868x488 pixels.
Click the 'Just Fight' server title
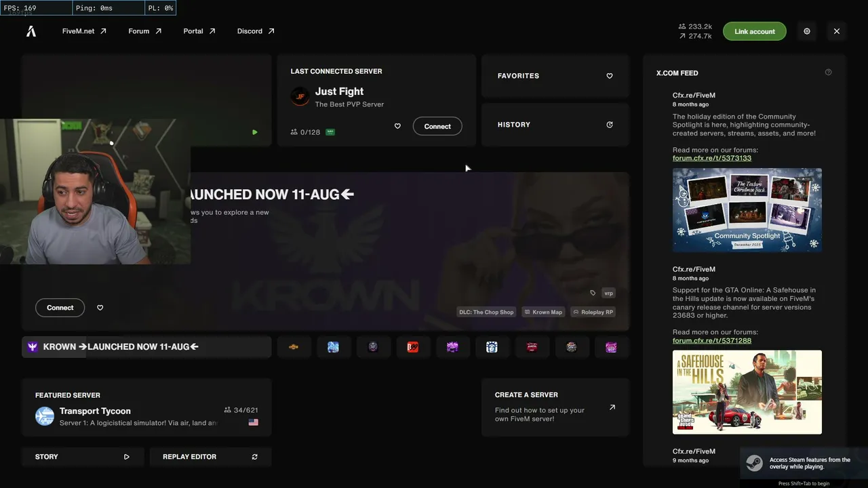[x=339, y=91]
